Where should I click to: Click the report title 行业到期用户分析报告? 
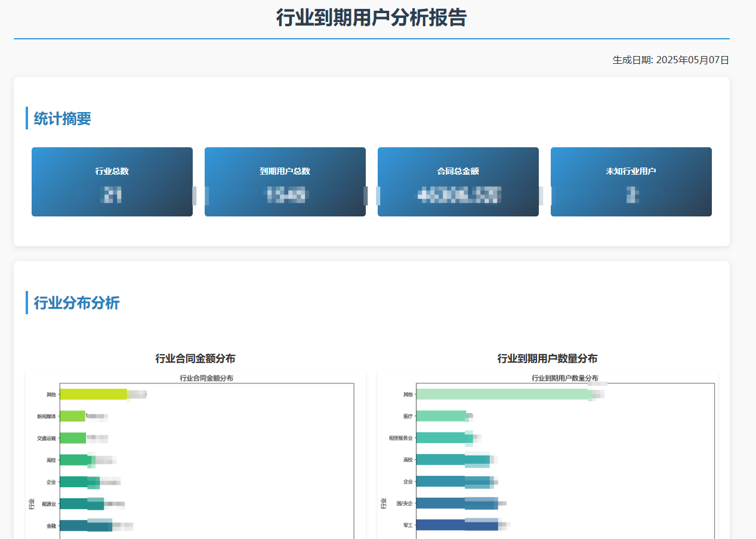(x=371, y=18)
